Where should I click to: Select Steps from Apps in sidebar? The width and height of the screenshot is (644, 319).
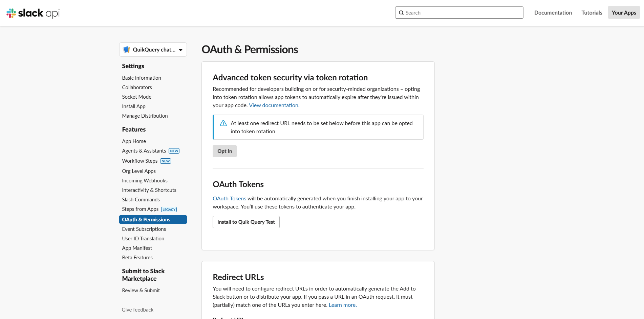tap(140, 209)
